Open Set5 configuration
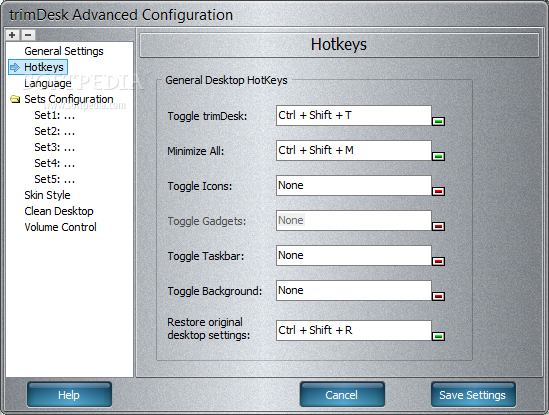This screenshot has height=415, width=549. pyautogui.click(x=55, y=180)
